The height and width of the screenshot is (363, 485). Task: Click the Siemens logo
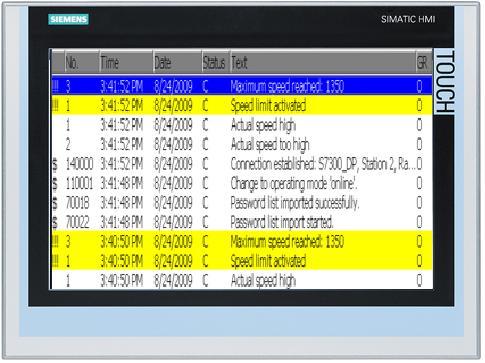[x=68, y=19]
